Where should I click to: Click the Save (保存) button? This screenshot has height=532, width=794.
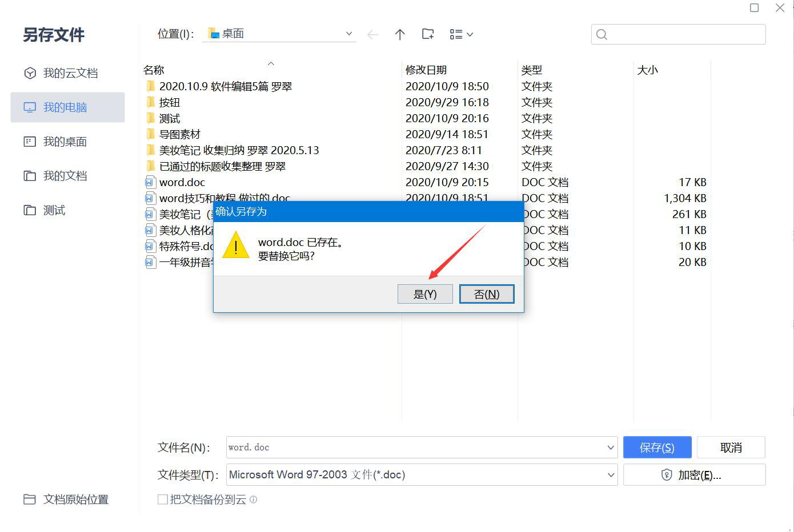click(x=657, y=448)
